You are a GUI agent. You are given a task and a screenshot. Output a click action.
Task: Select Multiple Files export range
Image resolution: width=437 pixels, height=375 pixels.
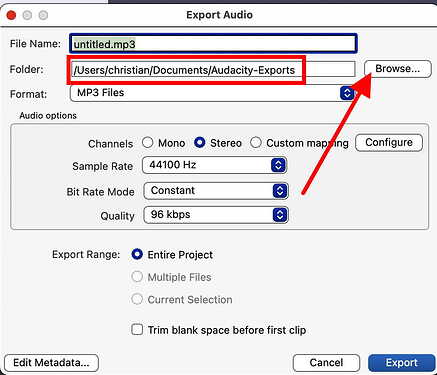pyautogui.click(x=137, y=277)
